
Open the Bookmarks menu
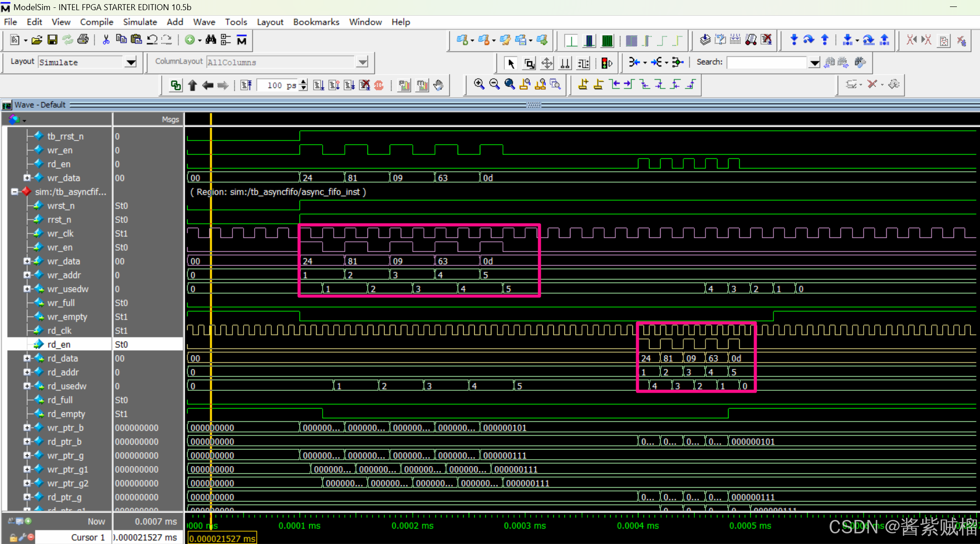[316, 22]
